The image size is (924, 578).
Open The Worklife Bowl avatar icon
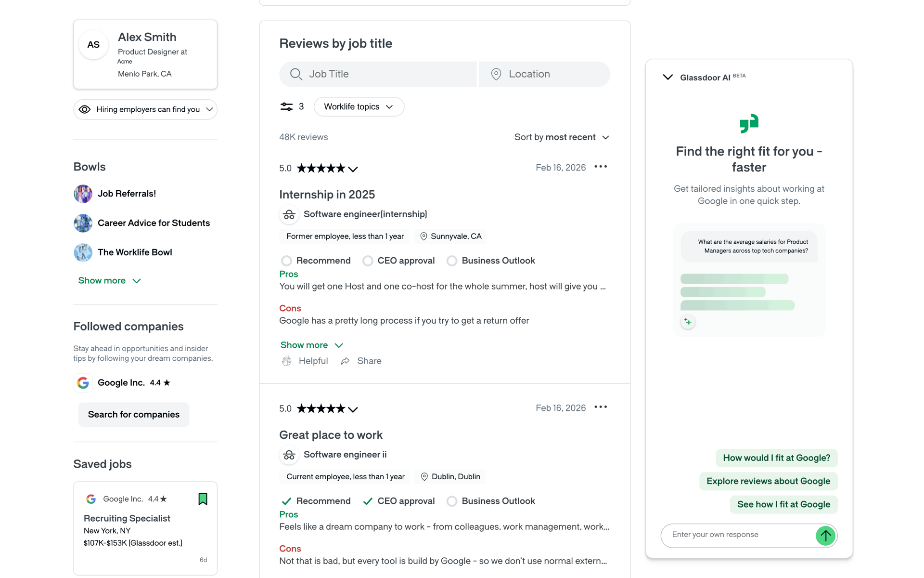click(83, 252)
